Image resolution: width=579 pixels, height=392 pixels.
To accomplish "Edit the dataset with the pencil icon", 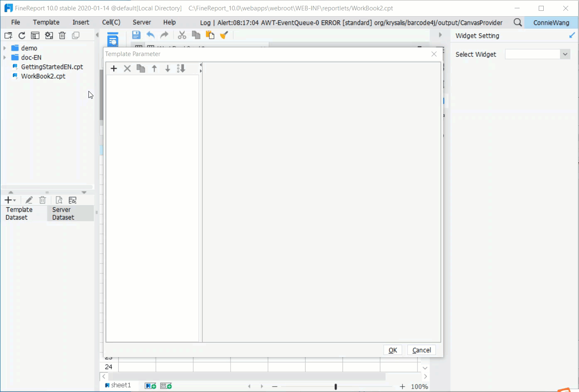I will pyautogui.click(x=29, y=200).
